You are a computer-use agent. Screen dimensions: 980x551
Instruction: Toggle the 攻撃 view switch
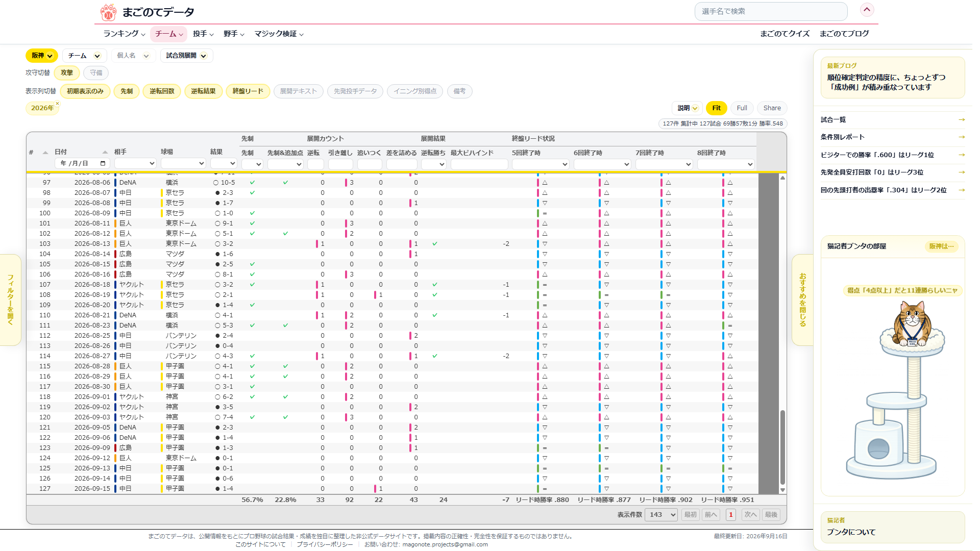(67, 73)
